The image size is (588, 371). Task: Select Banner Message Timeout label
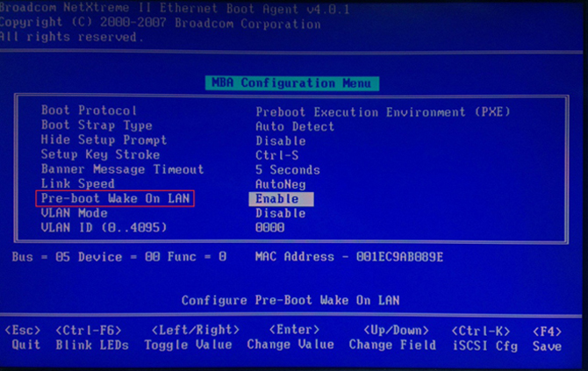coord(123,169)
